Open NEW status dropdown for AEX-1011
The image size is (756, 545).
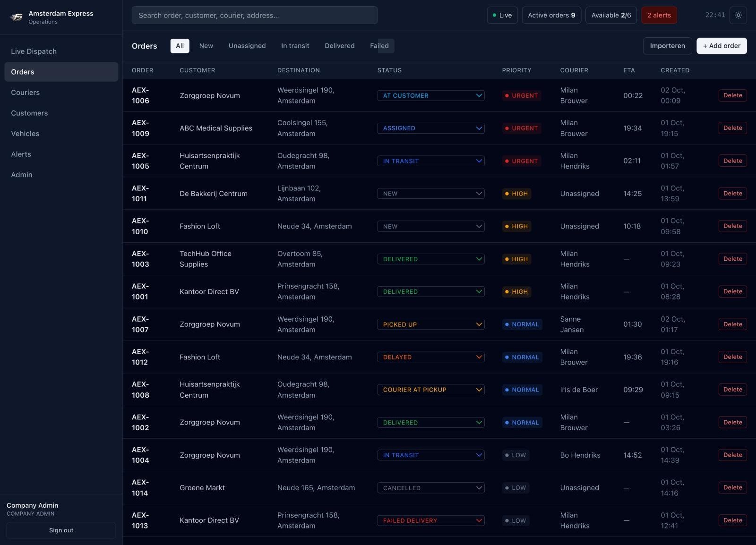tap(430, 194)
